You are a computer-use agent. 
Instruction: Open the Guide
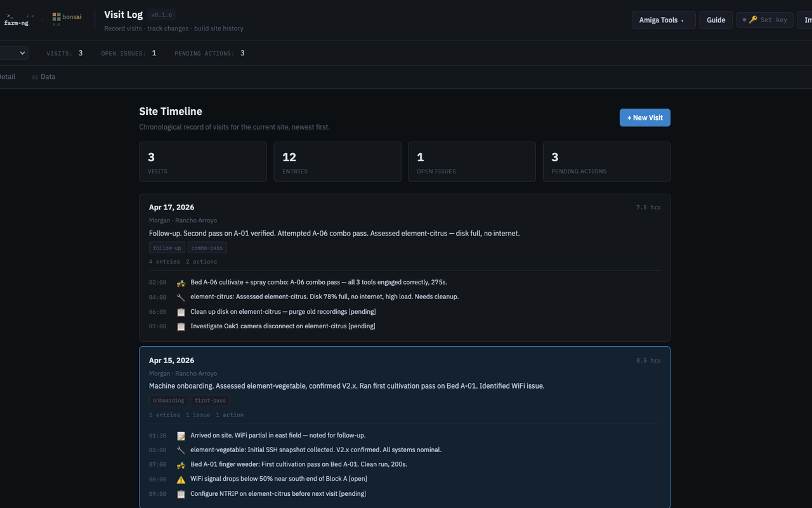click(716, 20)
